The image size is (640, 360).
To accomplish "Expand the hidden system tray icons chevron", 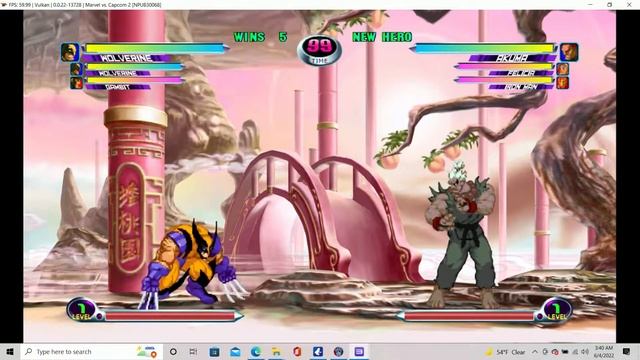I will pyautogui.click(x=535, y=351).
